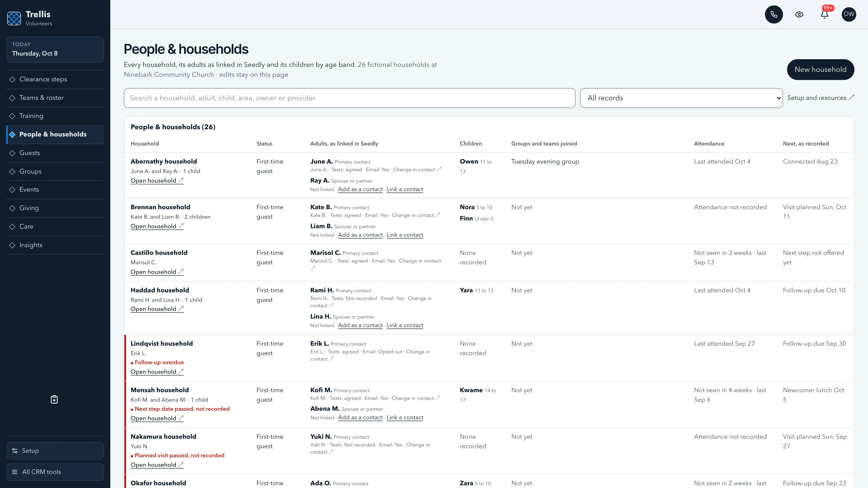Open the Giving section

pos(55,209)
